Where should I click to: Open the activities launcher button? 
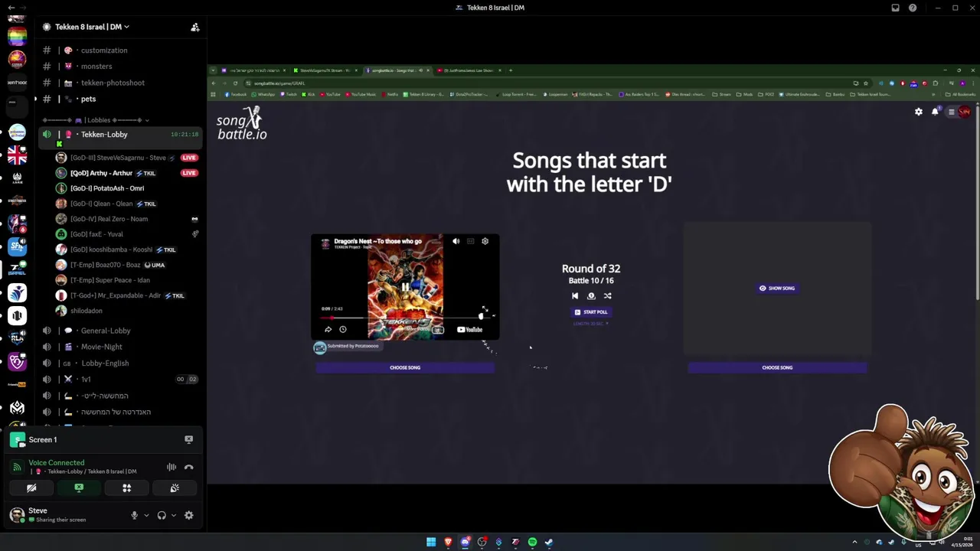point(127,488)
